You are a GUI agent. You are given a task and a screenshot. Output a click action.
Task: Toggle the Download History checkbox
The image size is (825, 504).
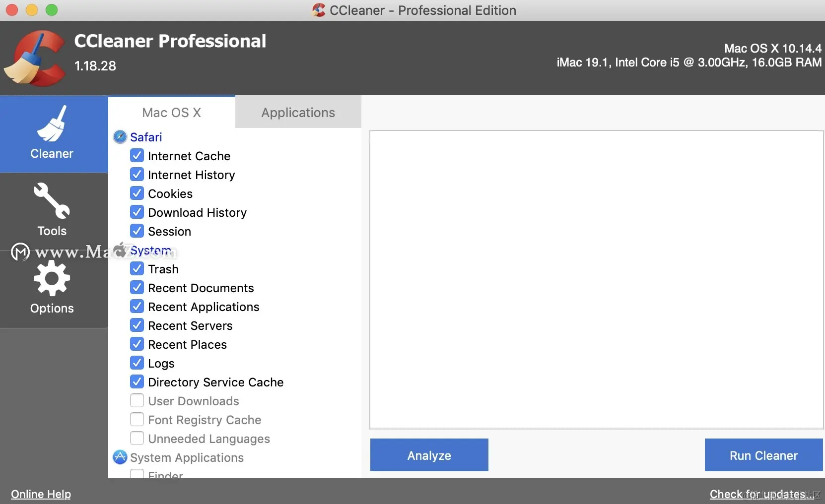(137, 212)
